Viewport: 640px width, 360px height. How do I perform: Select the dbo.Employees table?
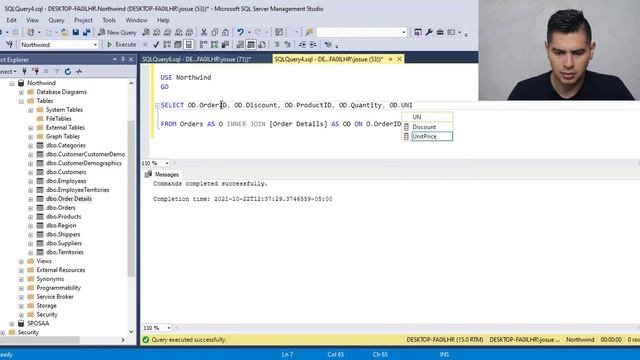(x=66, y=181)
